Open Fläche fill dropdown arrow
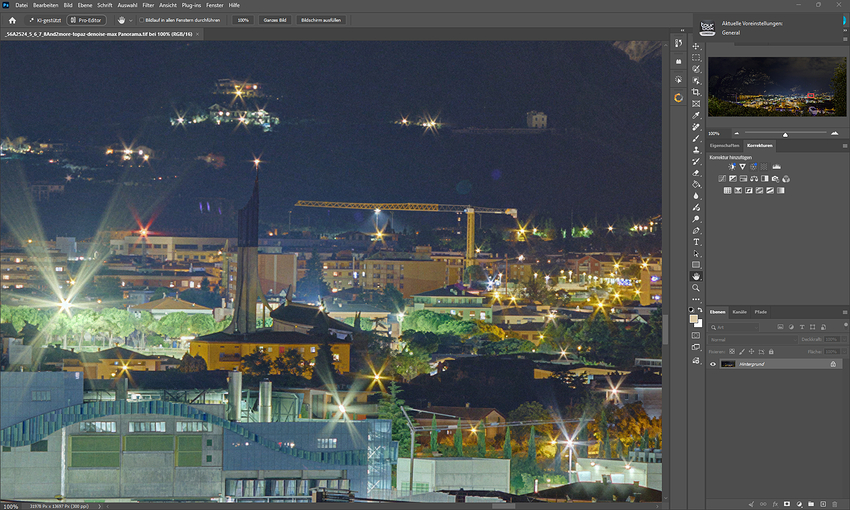Screen dimensions: 850x510 [x=845, y=352]
